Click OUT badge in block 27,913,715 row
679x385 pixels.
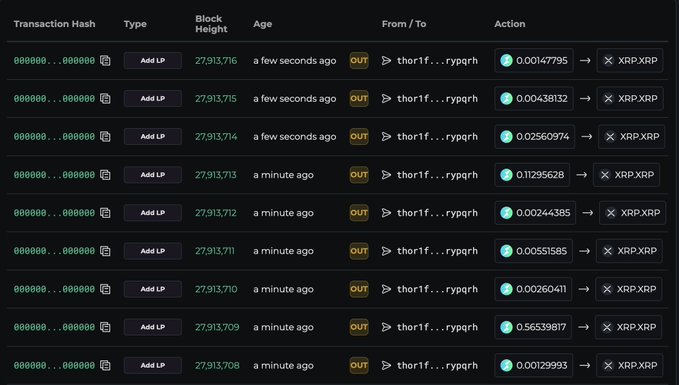pyautogui.click(x=359, y=99)
